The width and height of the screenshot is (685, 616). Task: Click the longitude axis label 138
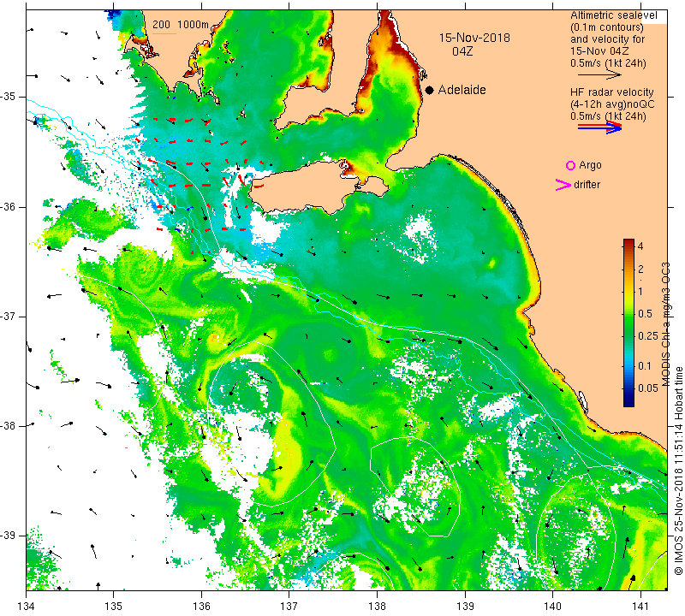tap(377, 607)
